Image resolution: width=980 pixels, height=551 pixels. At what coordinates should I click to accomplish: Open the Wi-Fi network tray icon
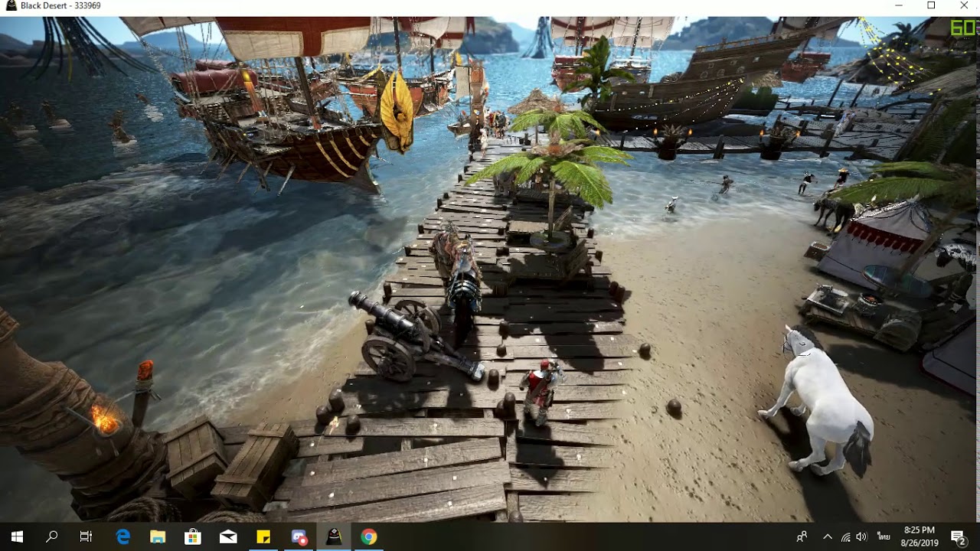pyautogui.click(x=845, y=536)
